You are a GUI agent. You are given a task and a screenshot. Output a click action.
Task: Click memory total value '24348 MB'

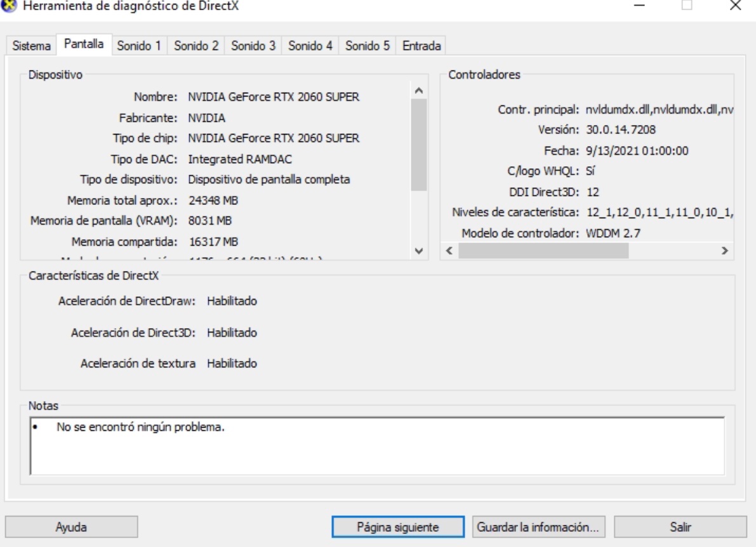(213, 201)
